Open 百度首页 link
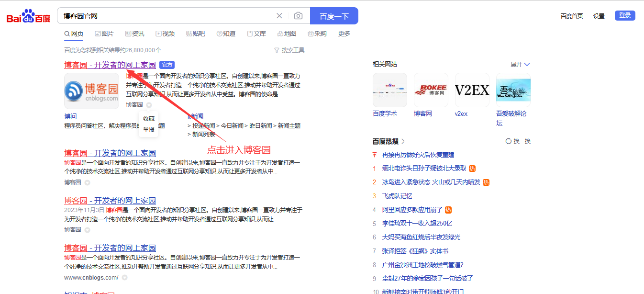The height and width of the screenshot is (294, 644). click(572, 16)
